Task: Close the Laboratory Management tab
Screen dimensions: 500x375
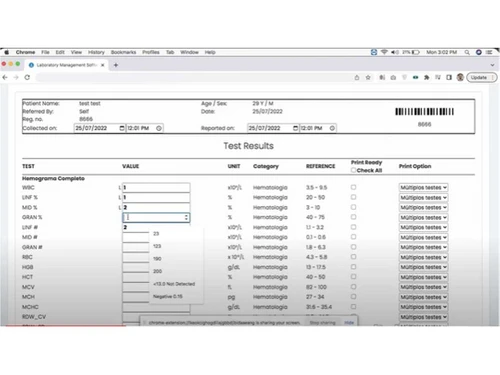Action: coord(103,65)
